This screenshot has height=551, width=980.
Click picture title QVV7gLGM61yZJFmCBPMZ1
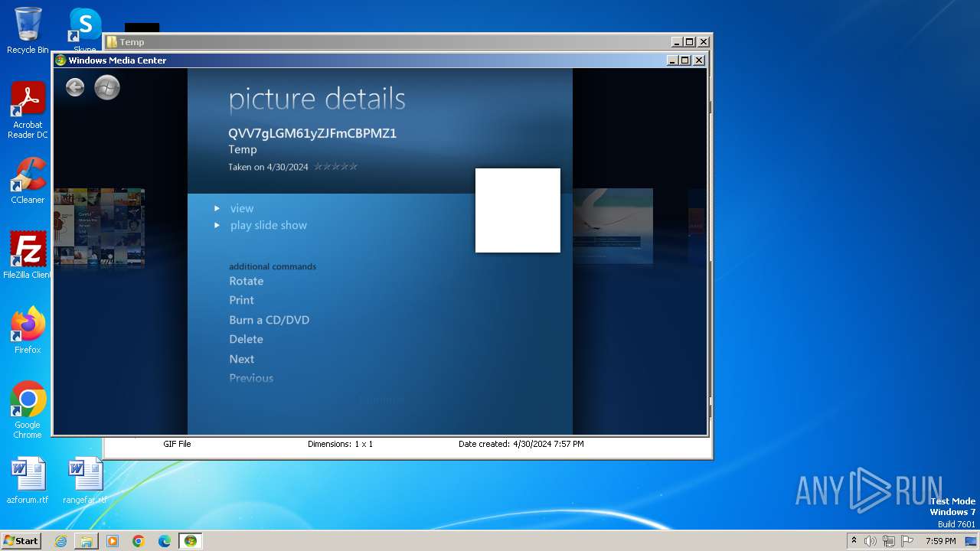312,133
